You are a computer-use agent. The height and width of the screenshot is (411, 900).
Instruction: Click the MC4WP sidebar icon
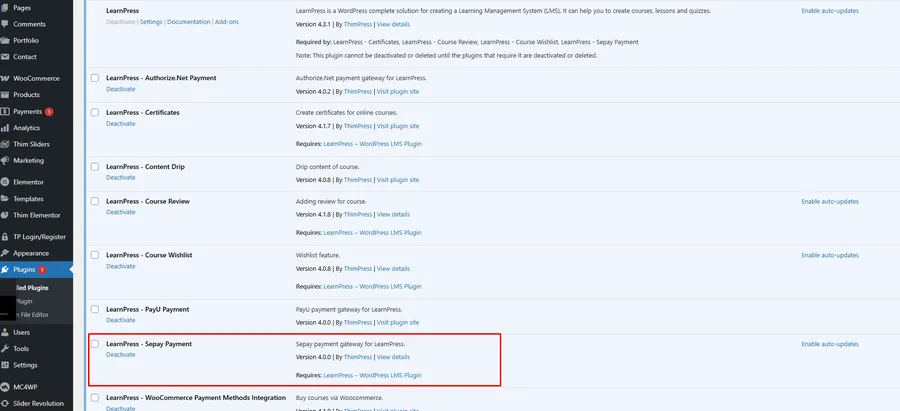pos(6,387)
